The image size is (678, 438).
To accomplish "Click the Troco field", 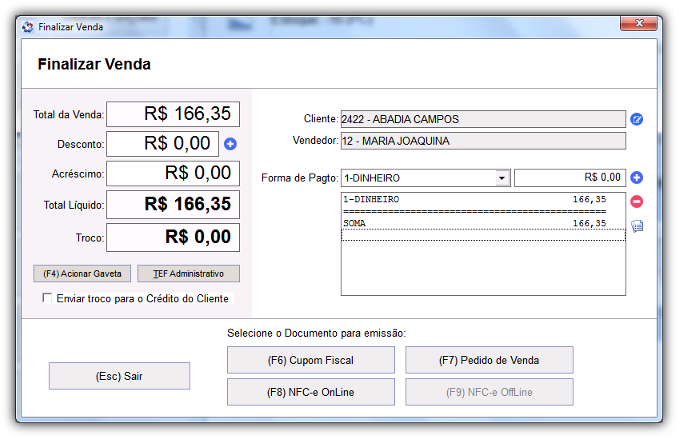I will pos(173,237).
